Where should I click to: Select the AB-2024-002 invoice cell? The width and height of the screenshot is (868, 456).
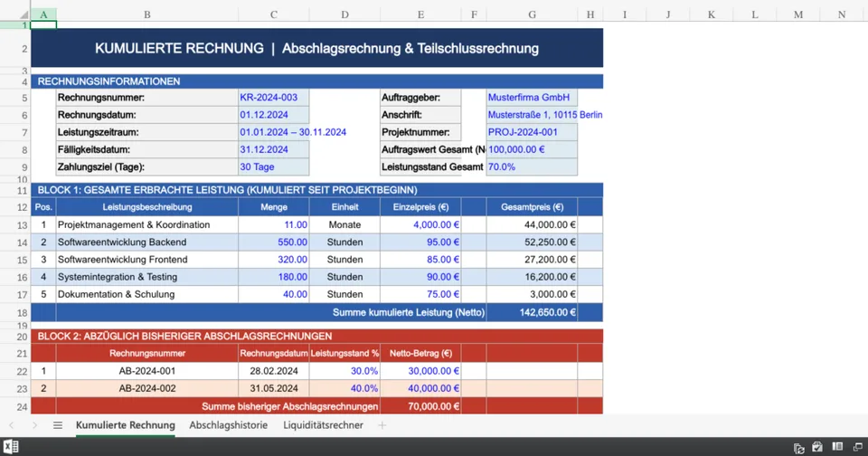(x=147, y=388)
